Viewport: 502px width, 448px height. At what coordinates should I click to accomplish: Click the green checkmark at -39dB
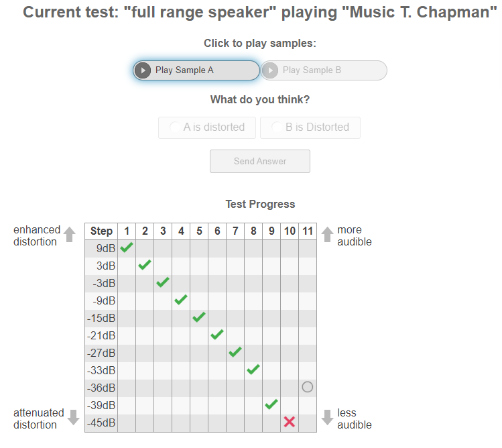[271, 404]
